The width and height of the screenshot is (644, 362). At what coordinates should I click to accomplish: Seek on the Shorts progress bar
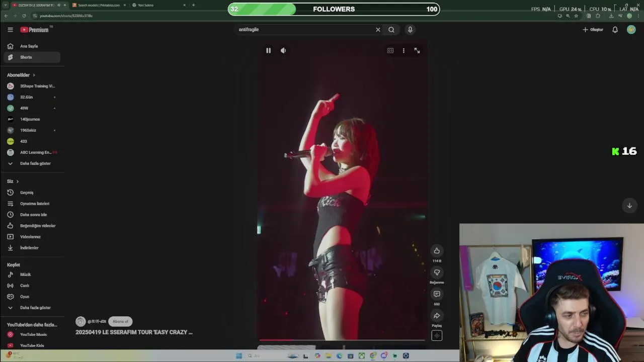tap(342, 340)
